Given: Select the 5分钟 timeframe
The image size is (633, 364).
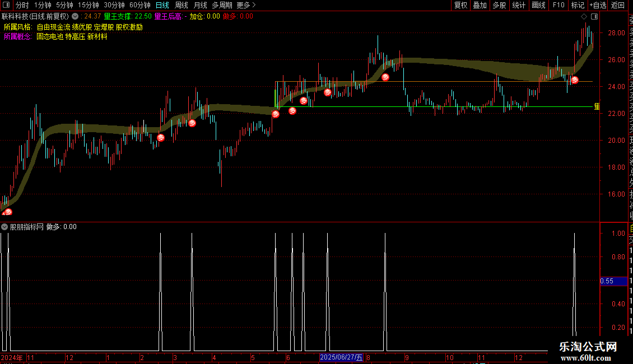Looking at the screenshot, I should [64, 5].
